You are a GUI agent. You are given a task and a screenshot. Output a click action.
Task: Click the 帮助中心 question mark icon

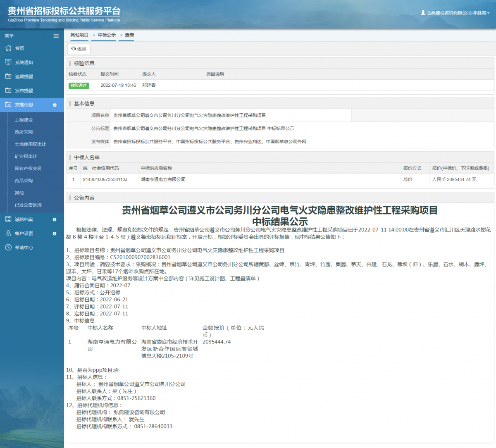coord(8,248)
